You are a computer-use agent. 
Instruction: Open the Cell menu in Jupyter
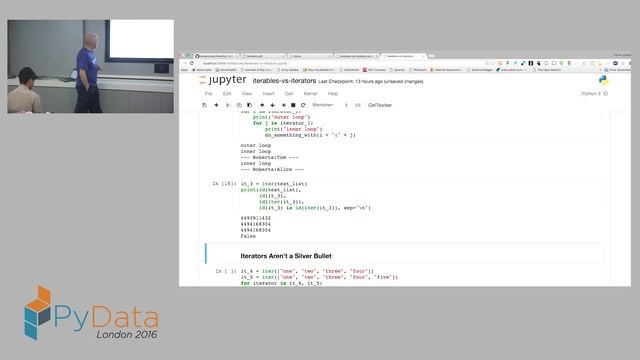(289, 94)
